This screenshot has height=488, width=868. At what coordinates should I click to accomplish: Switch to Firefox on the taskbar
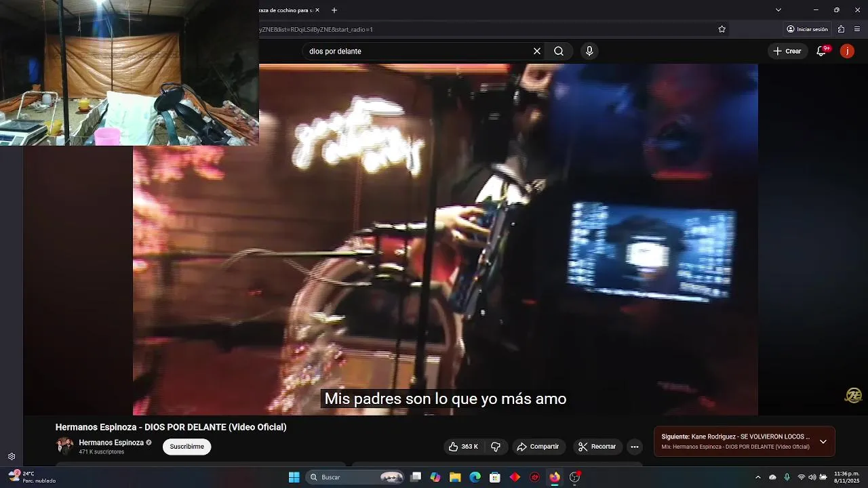coord(555,477)
